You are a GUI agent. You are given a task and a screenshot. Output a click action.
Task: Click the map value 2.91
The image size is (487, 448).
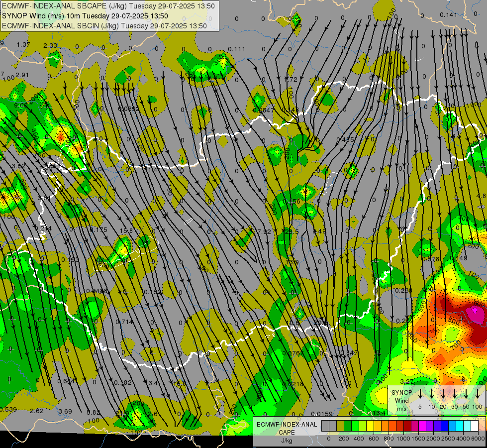(22, 75)
